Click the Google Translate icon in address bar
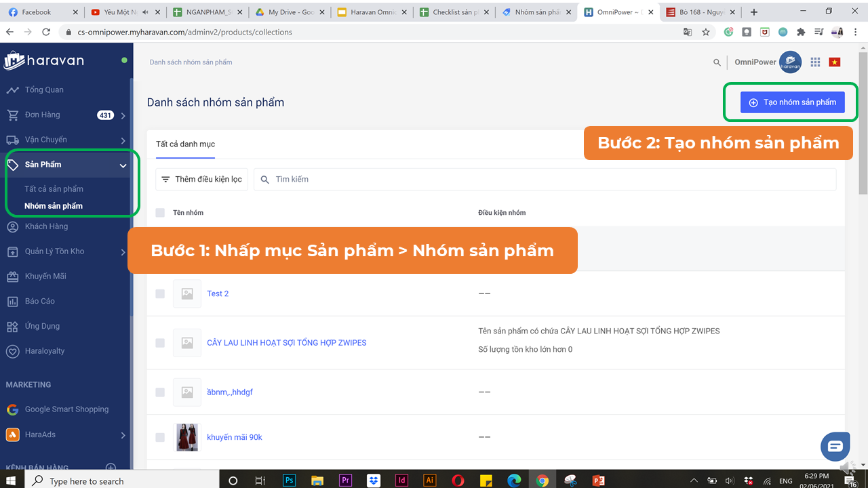 click(688, 32)
